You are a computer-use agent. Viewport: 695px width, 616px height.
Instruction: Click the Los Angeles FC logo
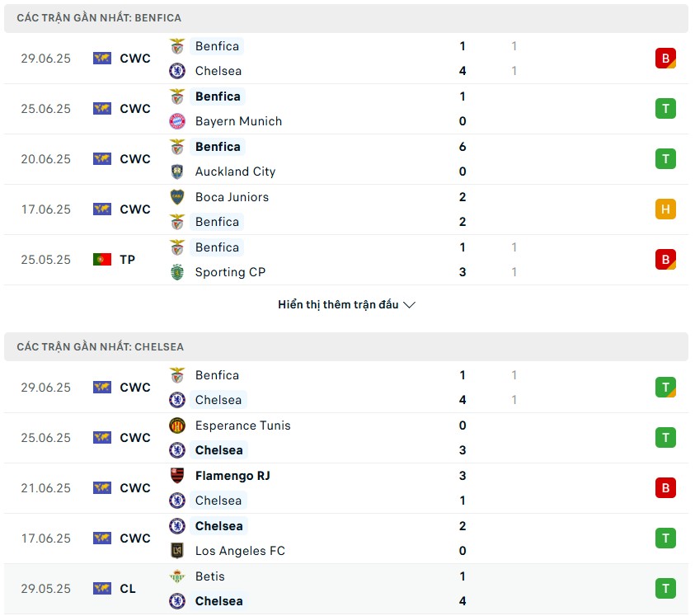177,551
